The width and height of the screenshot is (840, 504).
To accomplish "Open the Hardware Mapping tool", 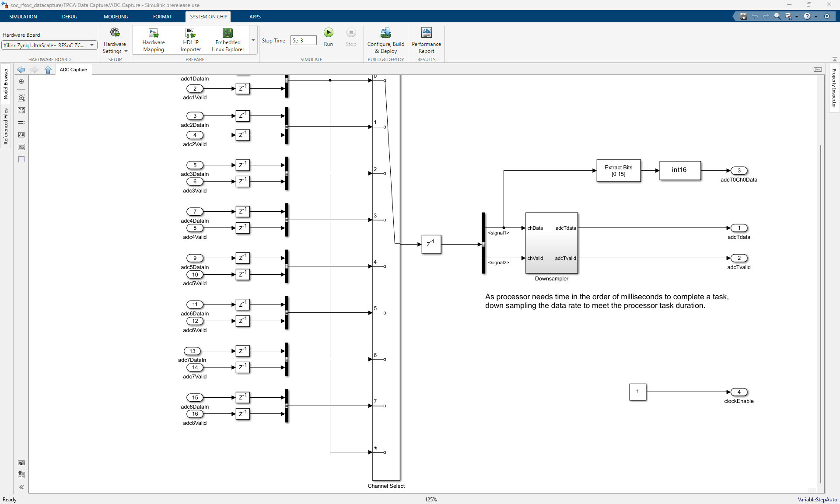I will [x=153, y=40].
